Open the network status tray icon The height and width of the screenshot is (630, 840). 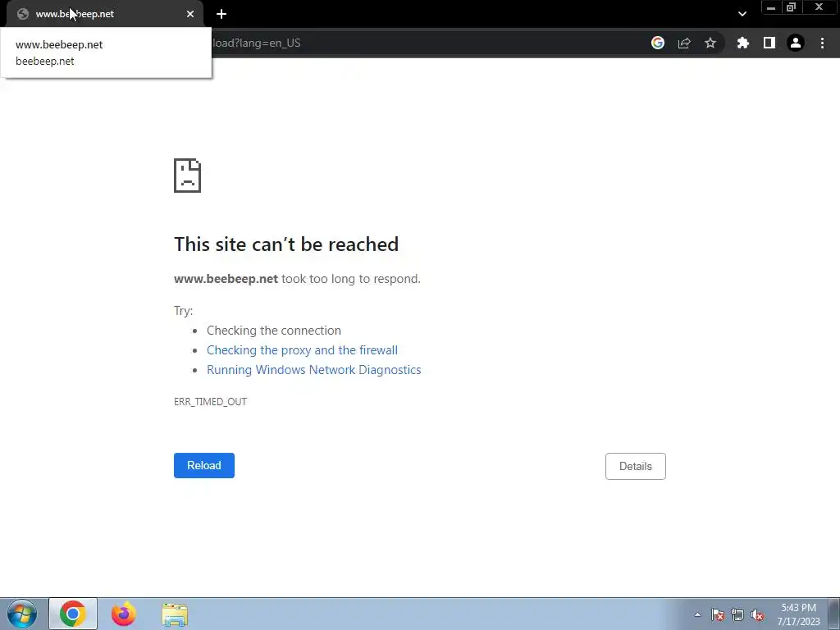pyautogui.click(x=737, y=614)
